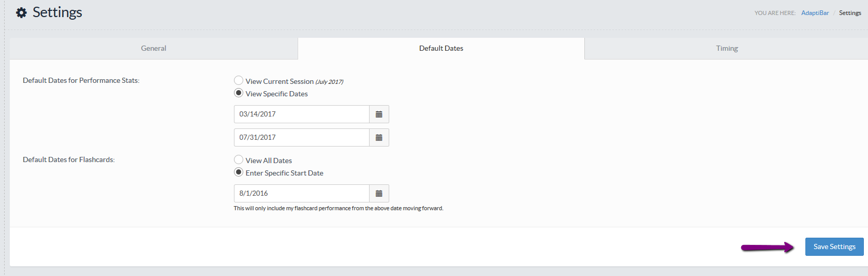Choose the View All Dates option
The image size is (868, 276).
(x=239, y=159)
